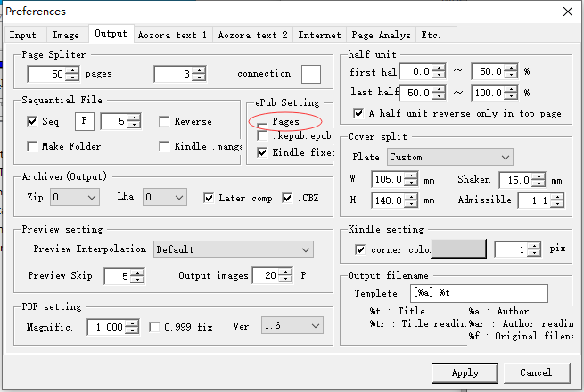Image resolution: width=584 pixels, height=392 pixels.
Task: Decrease the Admissible value
Action: tap(557, 204)
